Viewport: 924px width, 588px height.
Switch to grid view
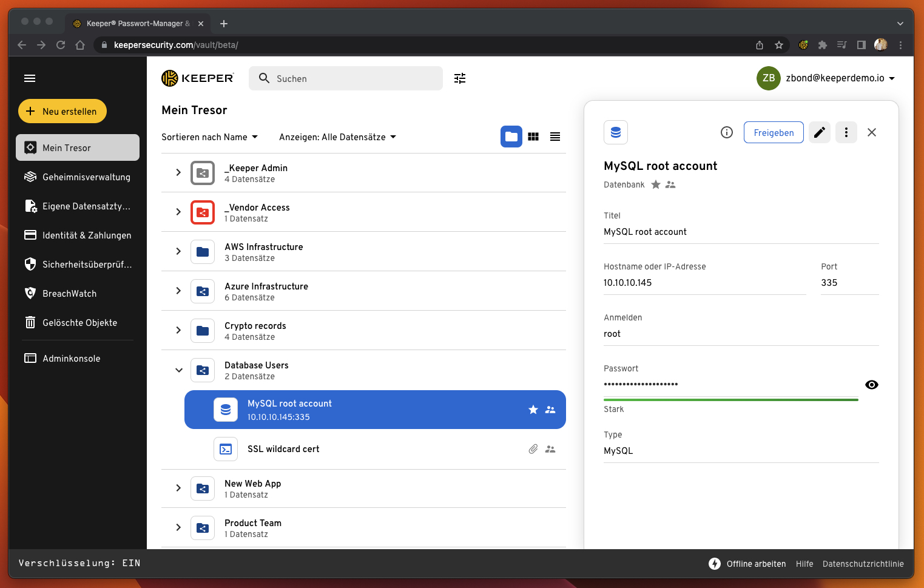(533, 137)
